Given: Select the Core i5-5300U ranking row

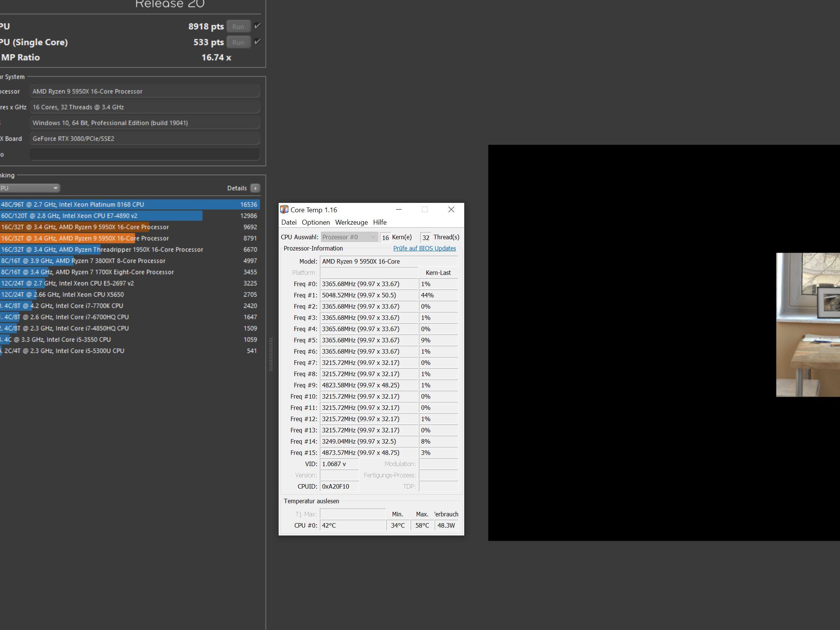Looking at the screenshot, I should click(x=130, y=351).
